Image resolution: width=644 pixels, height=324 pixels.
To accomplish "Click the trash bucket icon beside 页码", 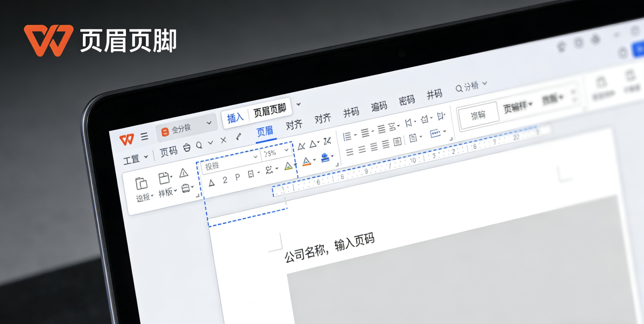I will [x=187, y=148].
